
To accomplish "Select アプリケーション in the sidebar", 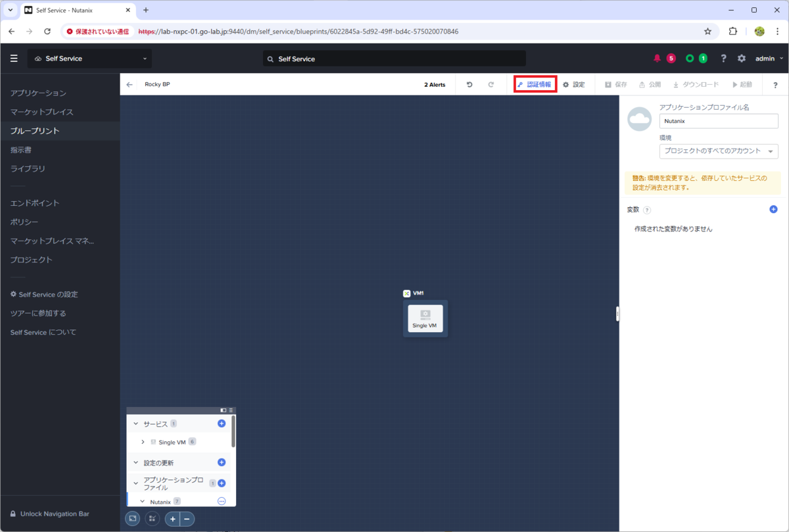I will 38,93.
